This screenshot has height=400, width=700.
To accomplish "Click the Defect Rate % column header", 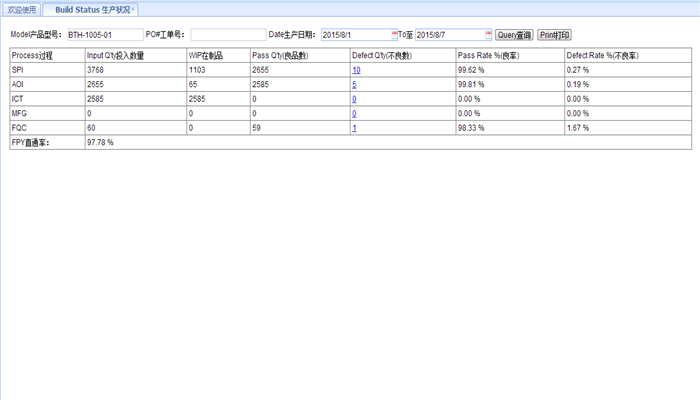I will coord(628,55).
